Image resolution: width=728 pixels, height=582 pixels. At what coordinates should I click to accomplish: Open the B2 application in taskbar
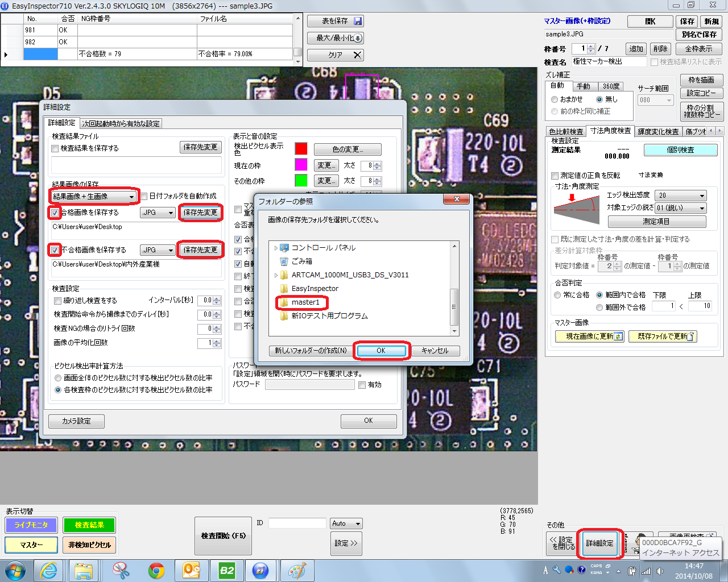coord(226,571)
